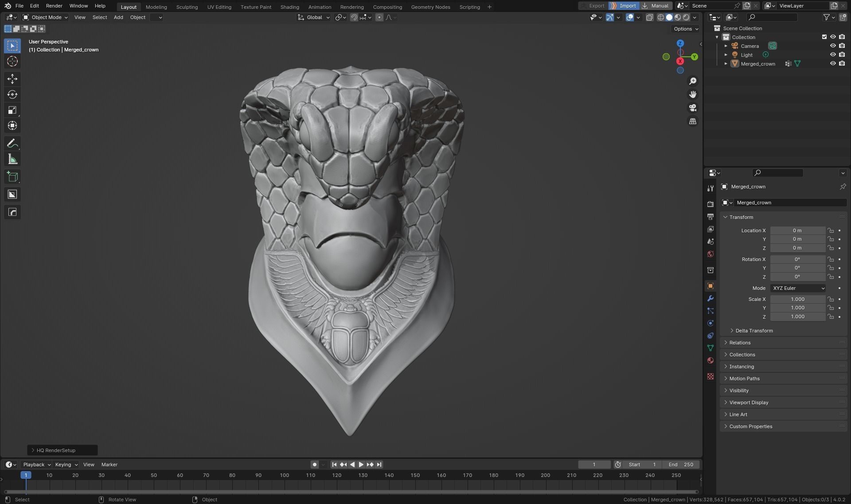Switch to Shading workspace tab
Viewport: 851px width, 504px height.
pyautogui.click(x=290, y=7)
